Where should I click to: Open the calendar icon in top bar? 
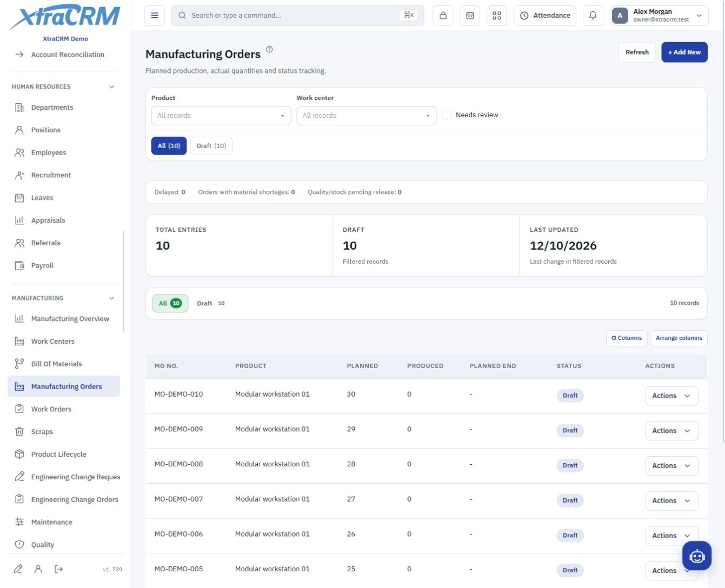[470, 16]
